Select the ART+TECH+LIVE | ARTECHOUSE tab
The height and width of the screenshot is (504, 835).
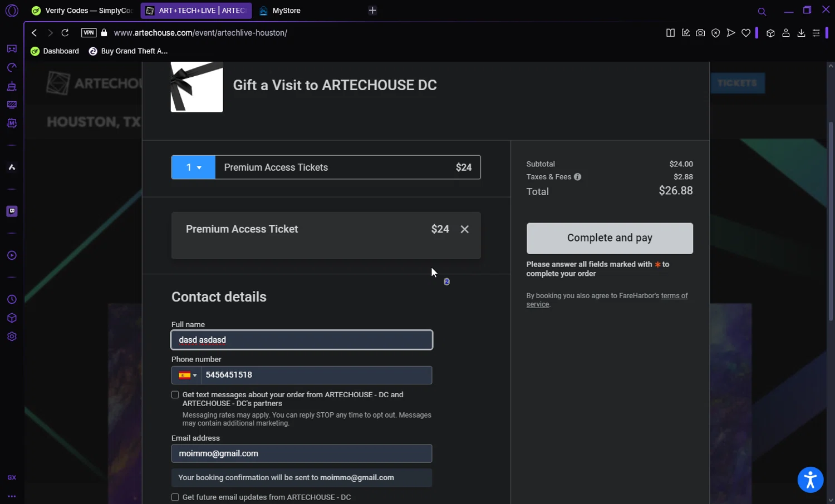196,11
